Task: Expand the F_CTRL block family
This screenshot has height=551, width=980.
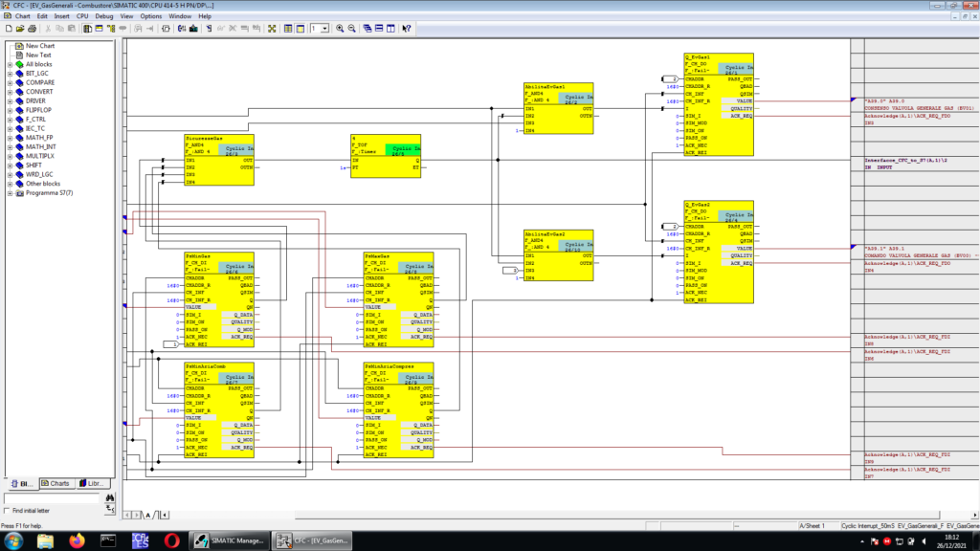Action: click(10, 120)
